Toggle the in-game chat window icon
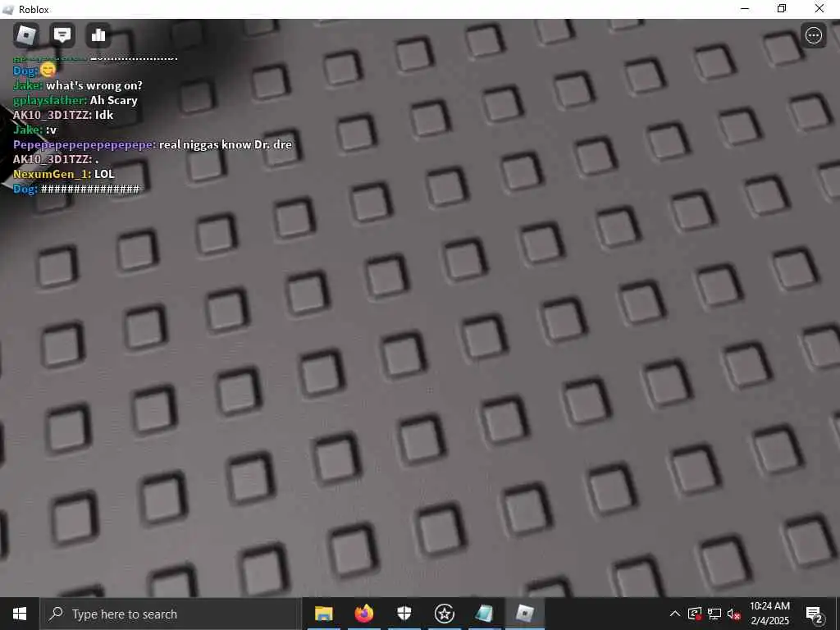The image size is (840, 630). [x=62, y=35]
